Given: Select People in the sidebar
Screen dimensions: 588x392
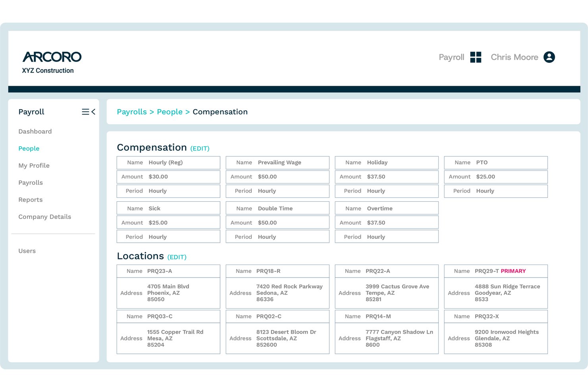Looking at the screenshot, I should 29,149.
